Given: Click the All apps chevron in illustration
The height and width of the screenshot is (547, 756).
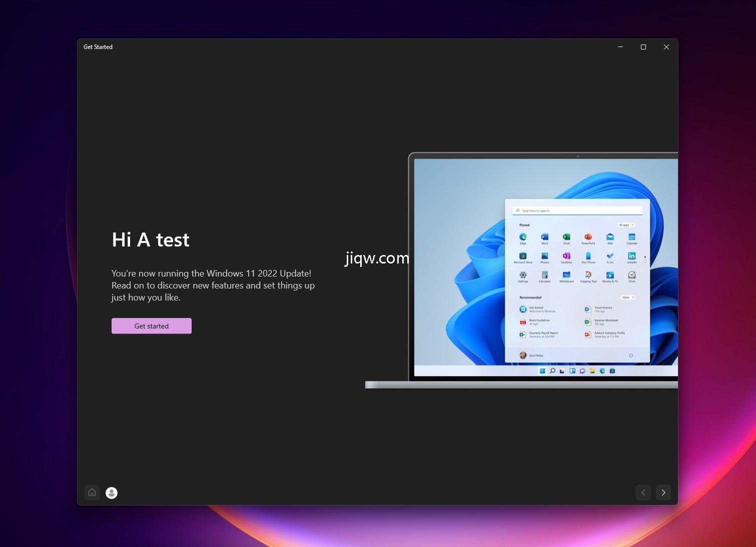Looking at the screenshot, I should point(626,225).
